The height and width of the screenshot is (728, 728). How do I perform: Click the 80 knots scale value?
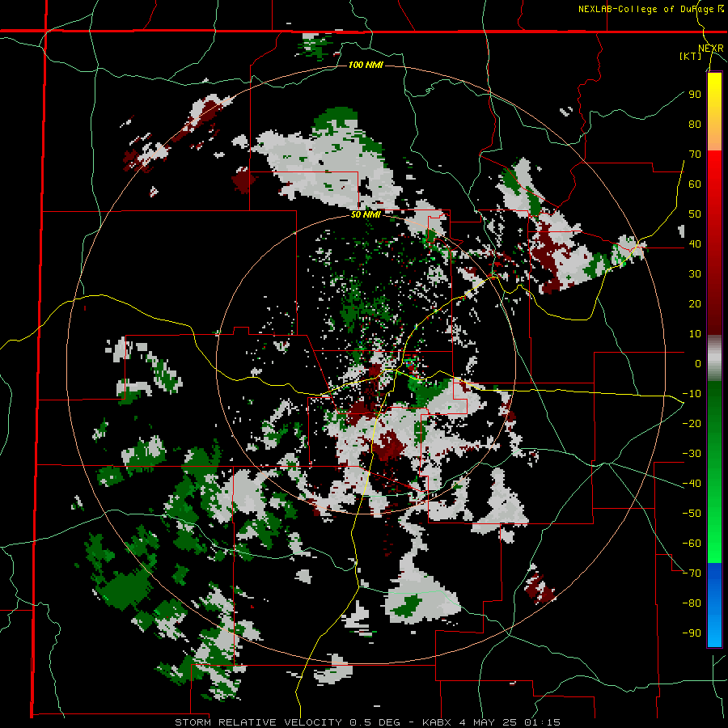pyautogui.click(x=695, y=124)
